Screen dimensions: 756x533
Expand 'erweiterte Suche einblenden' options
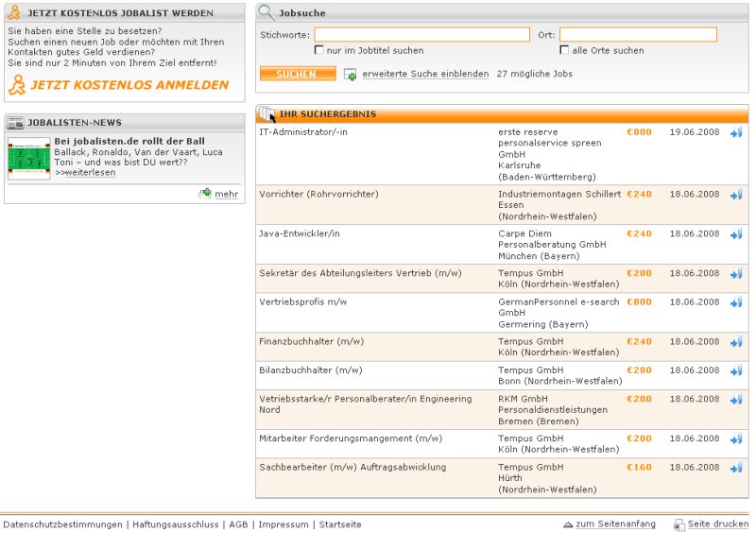coord(425,74)
